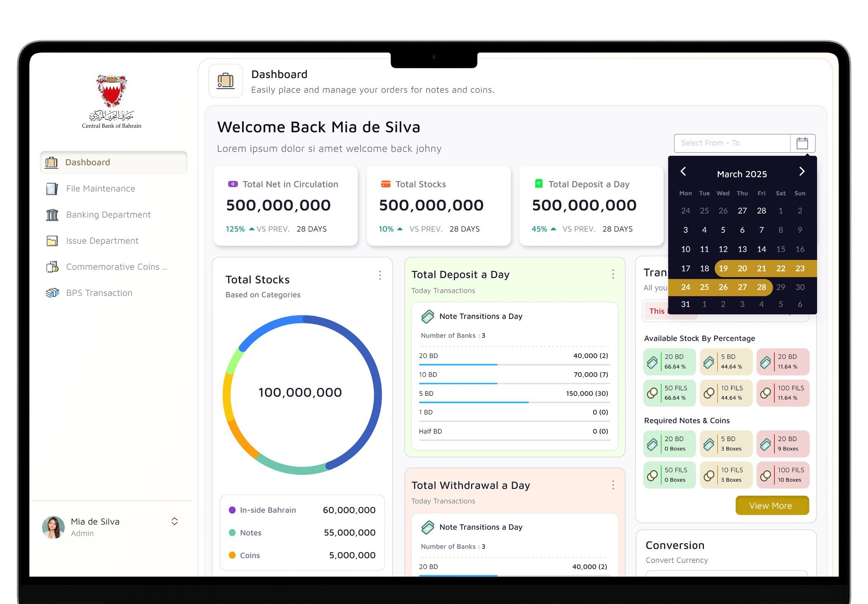Click the File Maintenance sidebar icon

[52, 189]
